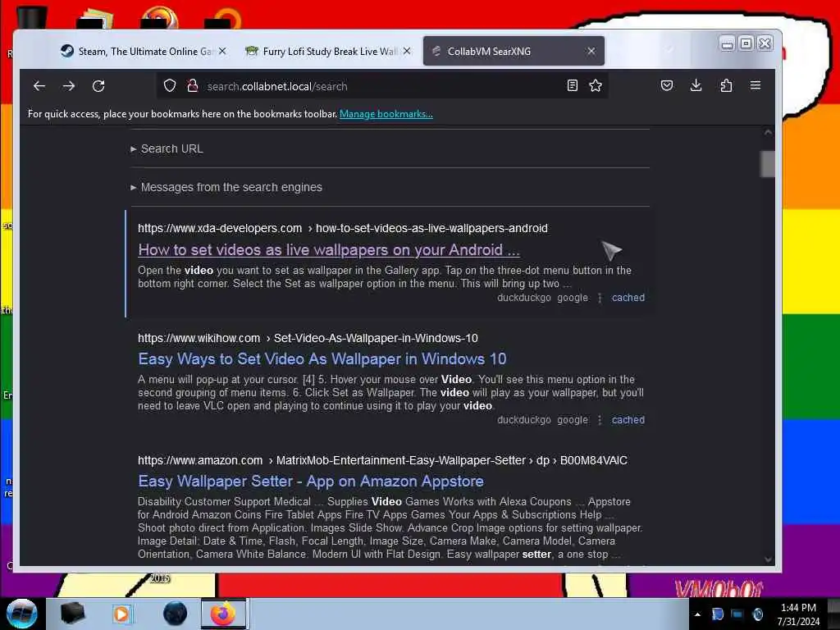
Task: Switch to Furry Lofi Study Break tab
Action: coord(328,51)
